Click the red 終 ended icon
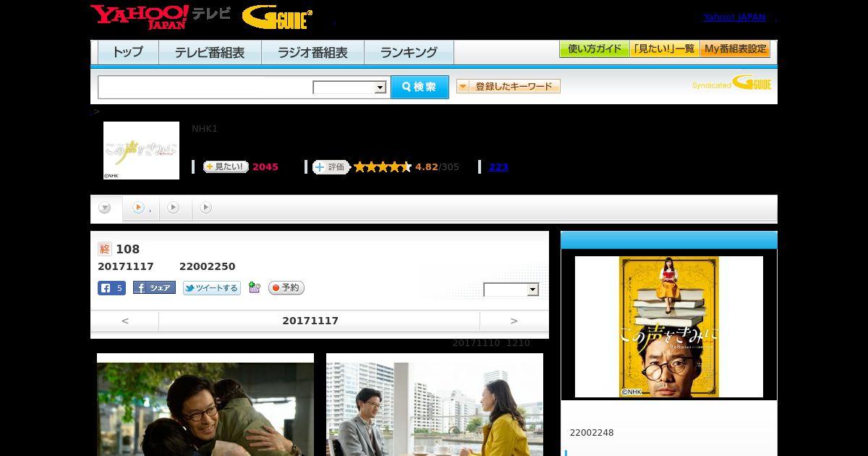The image size is (868, 456). click(x=105, y=249)
